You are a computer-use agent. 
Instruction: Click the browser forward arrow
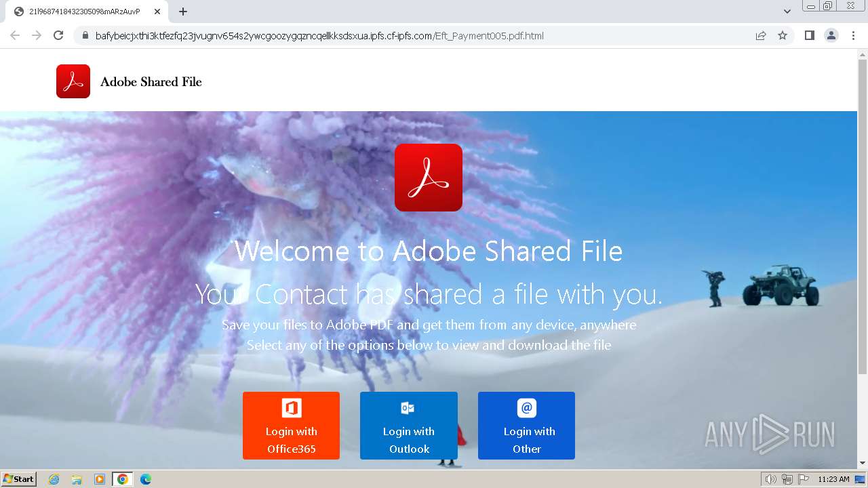[x=37, y=35]
